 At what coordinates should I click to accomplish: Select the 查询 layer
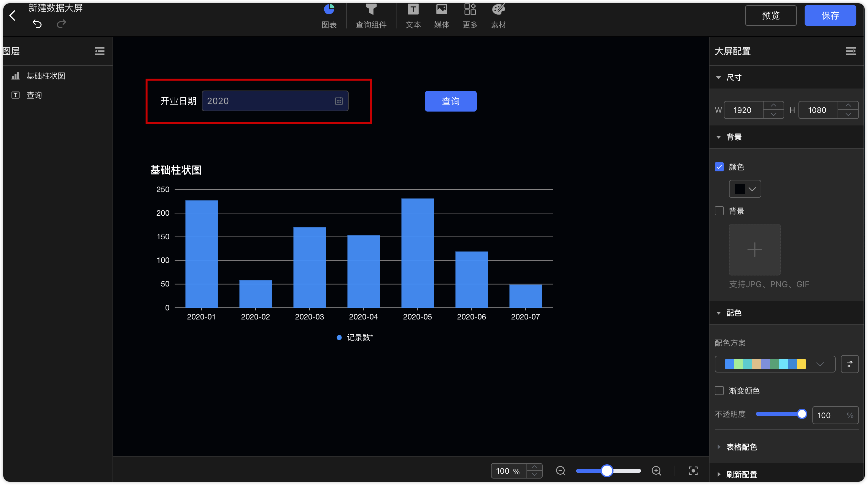click(58, 95)
